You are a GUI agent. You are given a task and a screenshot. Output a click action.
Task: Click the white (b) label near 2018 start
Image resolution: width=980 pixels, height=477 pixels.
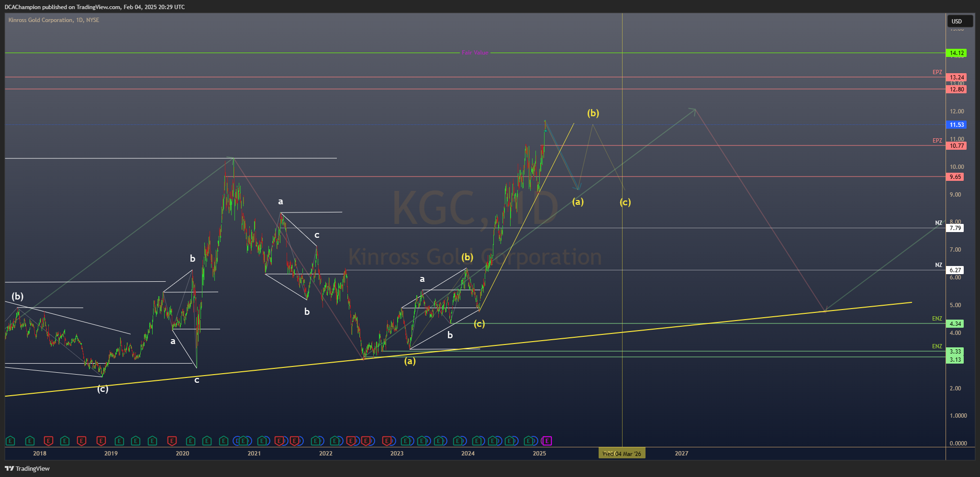click(x=18, y=296)
